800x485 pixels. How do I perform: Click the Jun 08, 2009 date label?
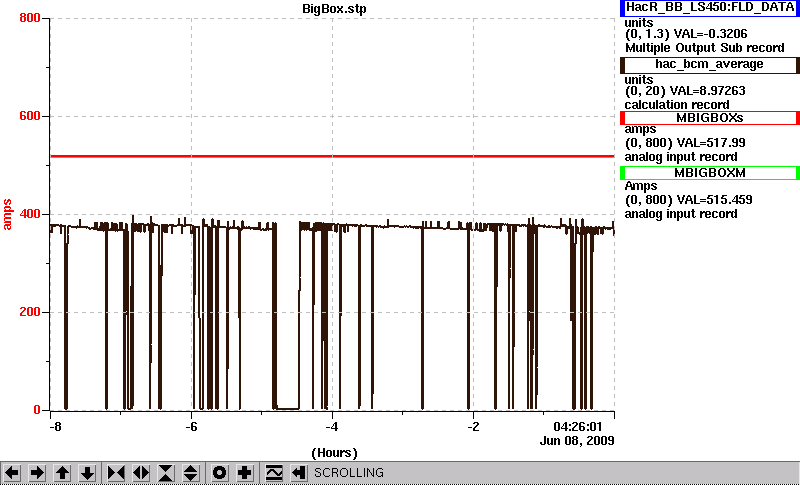(x=577, y=441)
